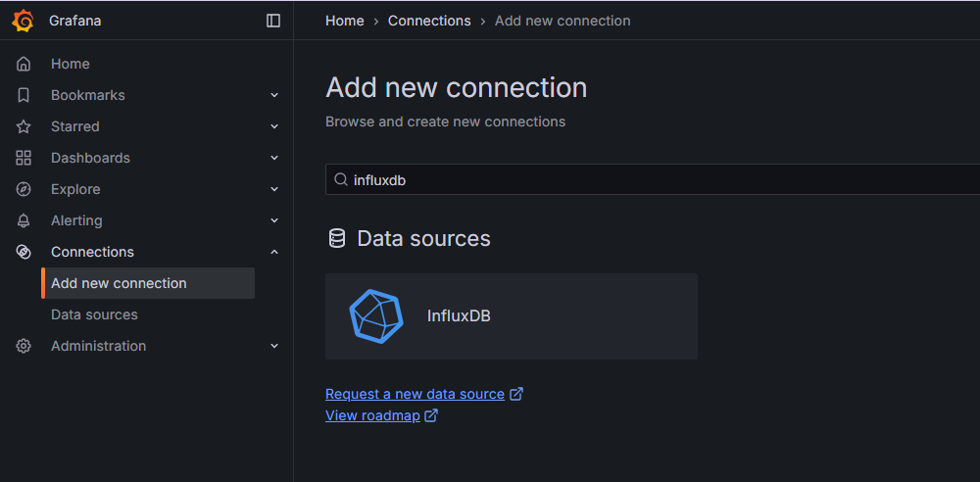Expand the Dashboards section chevron

273,158
